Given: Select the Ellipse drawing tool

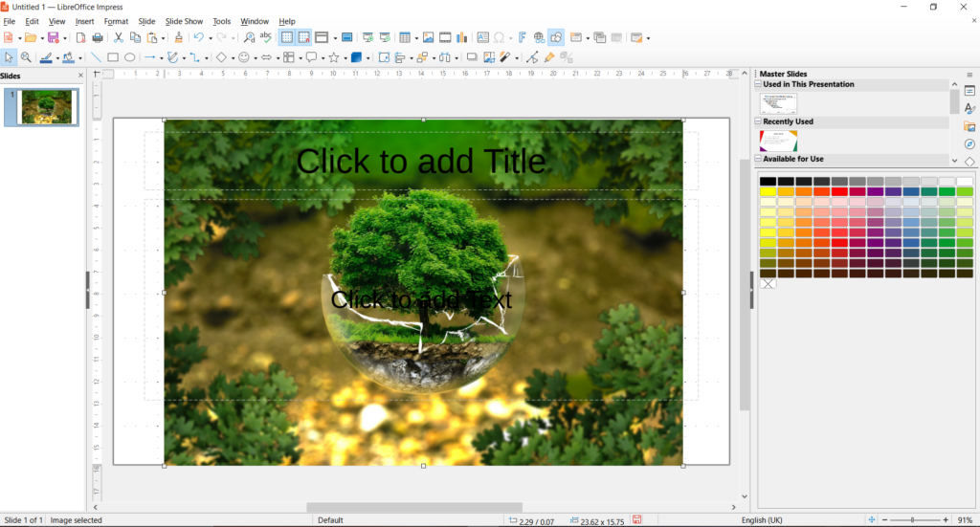Looking at the screenshot, I should pos(129,57).
